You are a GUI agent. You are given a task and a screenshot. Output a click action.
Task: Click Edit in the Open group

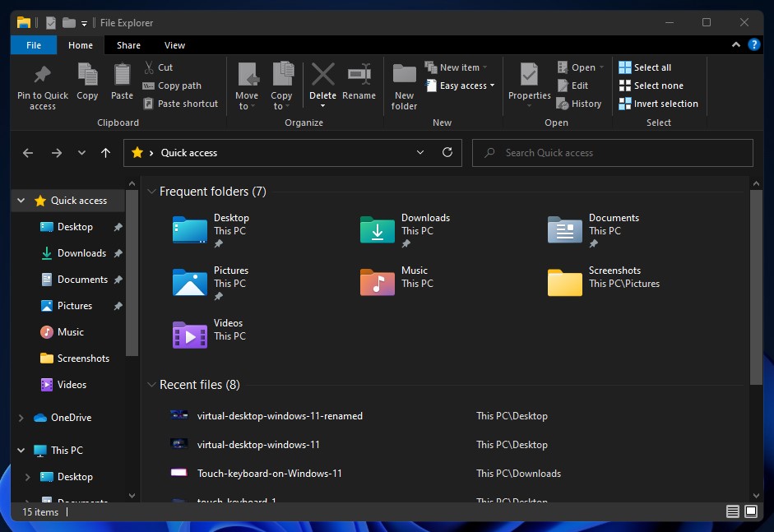click(572, 86)
